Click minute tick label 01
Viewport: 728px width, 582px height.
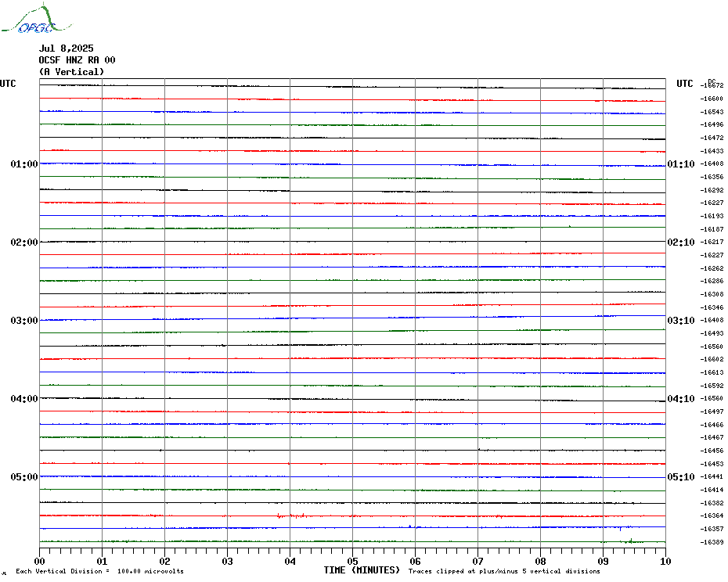(x=102, y=561)
